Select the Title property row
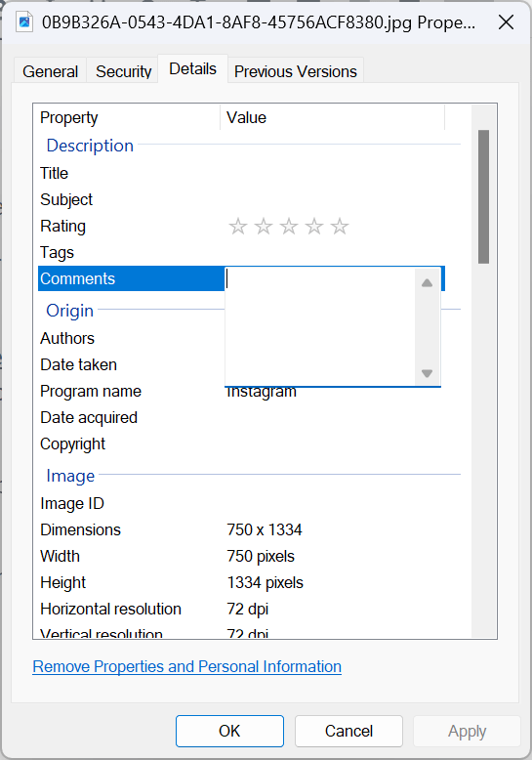This screenshot has height=760, width=532. coord(241,173)
